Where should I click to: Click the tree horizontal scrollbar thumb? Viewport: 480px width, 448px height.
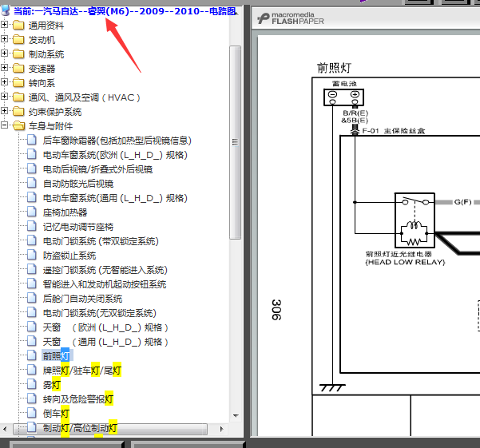110,429
